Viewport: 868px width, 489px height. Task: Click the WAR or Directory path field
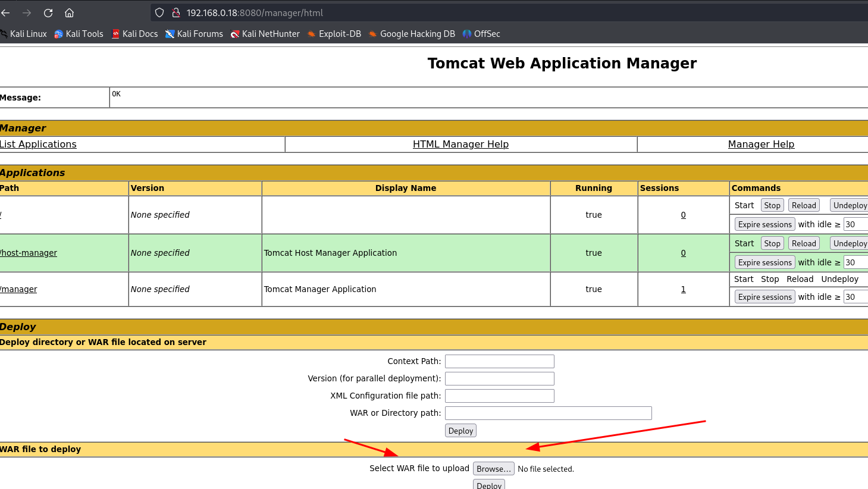[x=549, y=413]
